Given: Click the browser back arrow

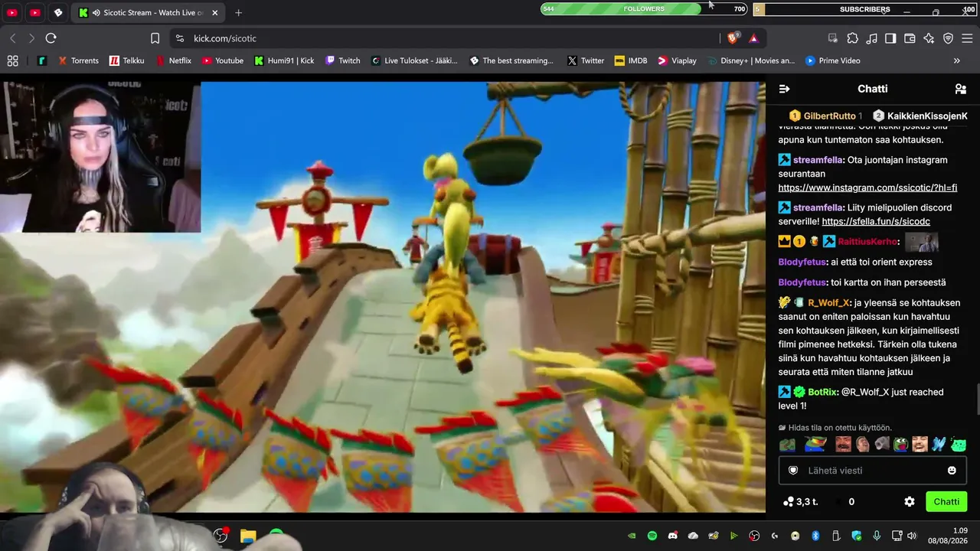Looking at the screenshot, I should coord(13,38).
